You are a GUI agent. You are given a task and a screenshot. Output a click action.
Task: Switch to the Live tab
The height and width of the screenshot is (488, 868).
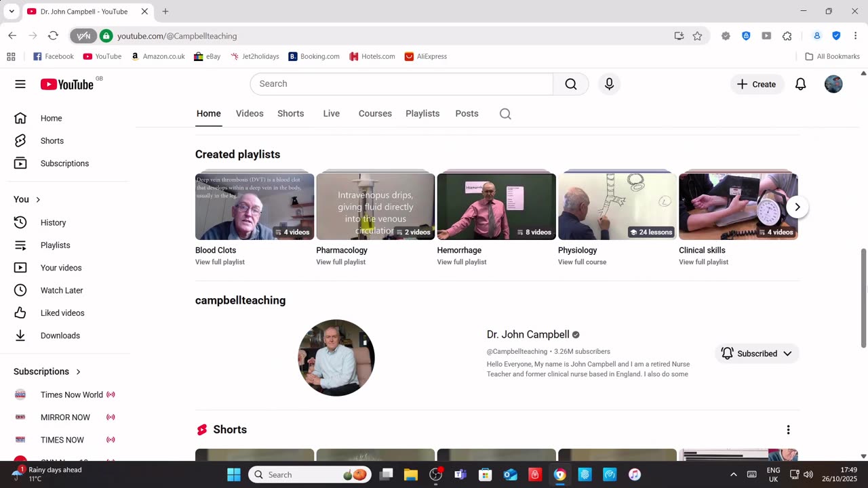point(332,114)
